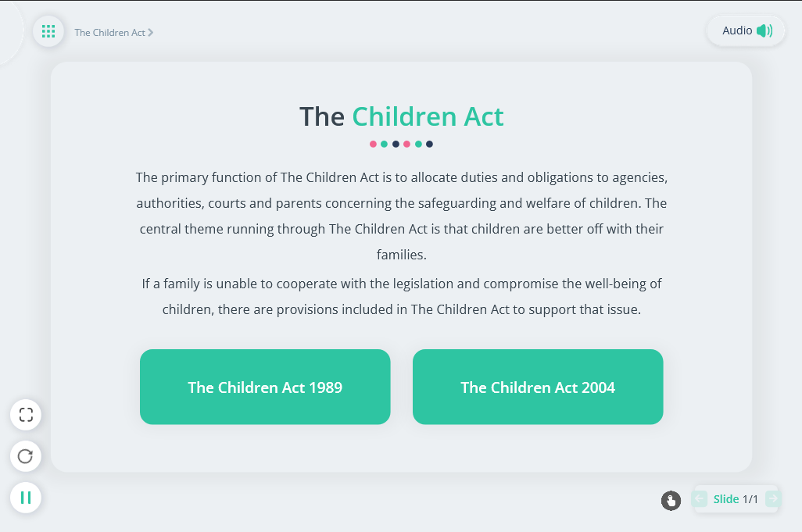Click the green Children Act heading text
The image size is (802, 532).
click(x=428, y=116)
